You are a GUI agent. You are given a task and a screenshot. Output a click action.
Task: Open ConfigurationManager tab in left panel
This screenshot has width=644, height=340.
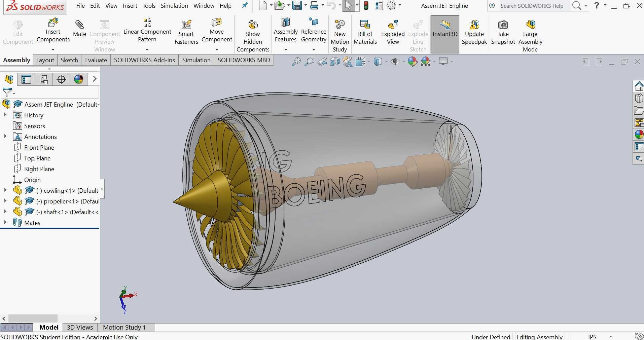[44, 79]
